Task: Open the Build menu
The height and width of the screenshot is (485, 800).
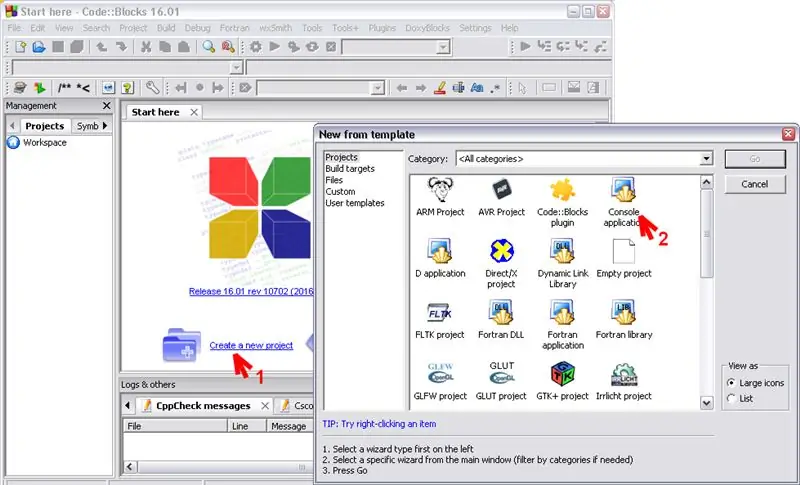Action: pos(166,28)
